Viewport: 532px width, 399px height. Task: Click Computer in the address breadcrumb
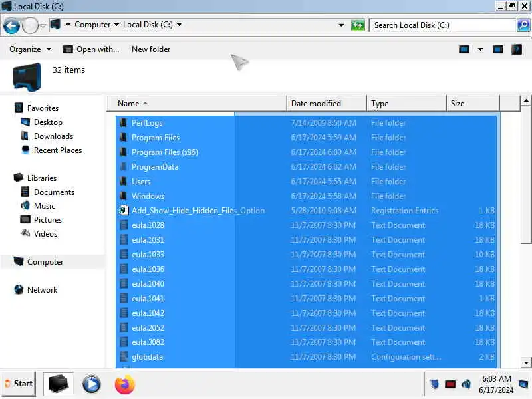[x=92, y=25]
